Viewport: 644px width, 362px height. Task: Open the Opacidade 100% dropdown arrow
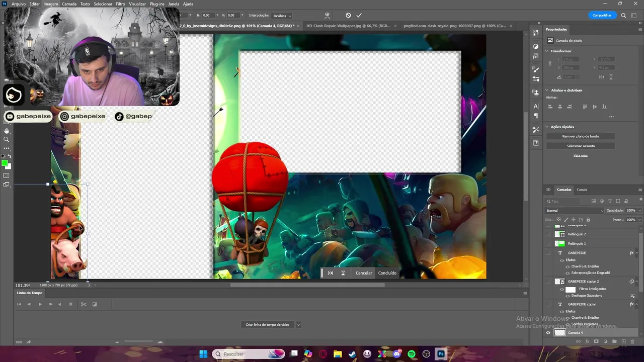click(639, 211)
